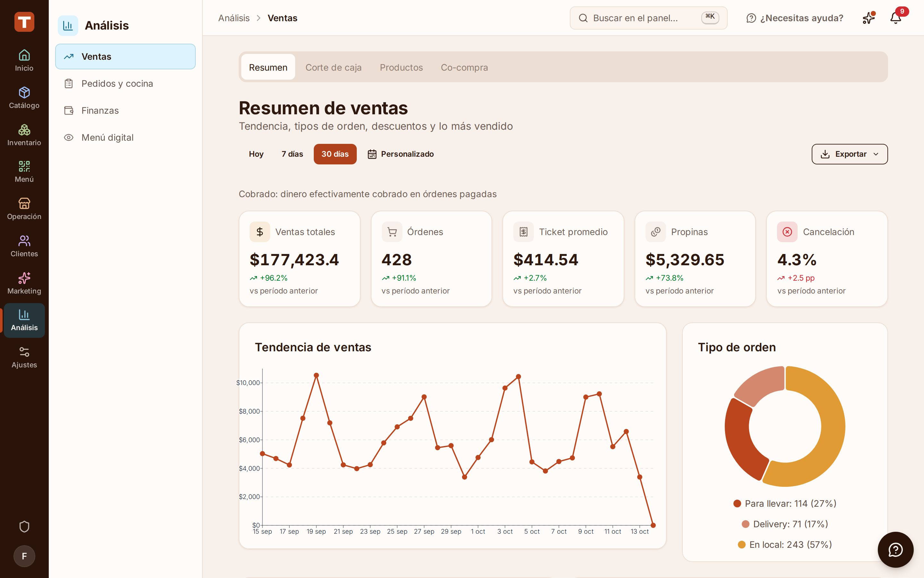Screen dimensions: 924x578
Task: Select the 30 días range
Action: pyautogui.click(x=335, y=154)
